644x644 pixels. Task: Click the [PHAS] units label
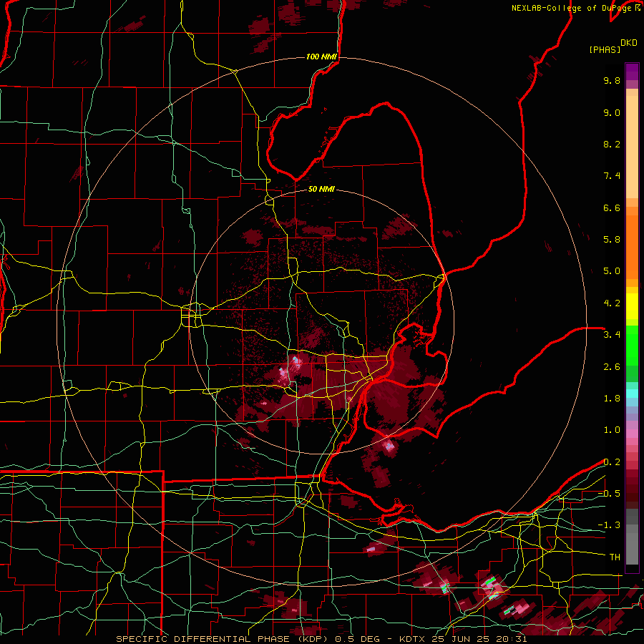605,50
